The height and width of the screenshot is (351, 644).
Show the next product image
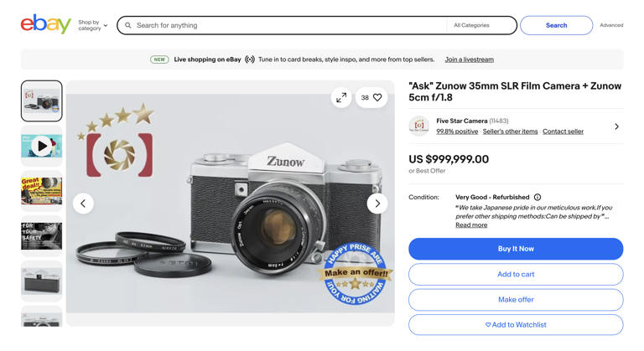click(377, 204)
